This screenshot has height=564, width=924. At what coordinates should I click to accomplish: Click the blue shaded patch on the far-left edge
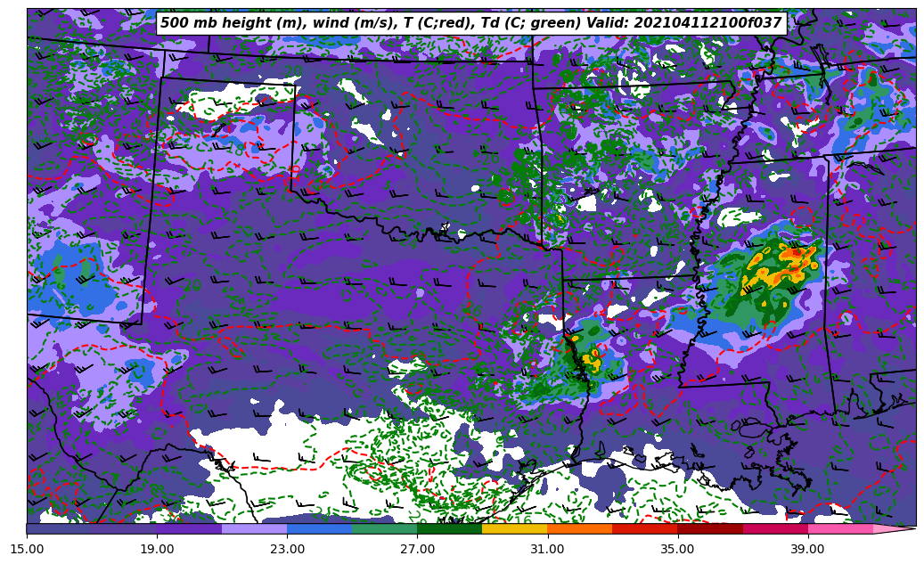pos(62,276)
